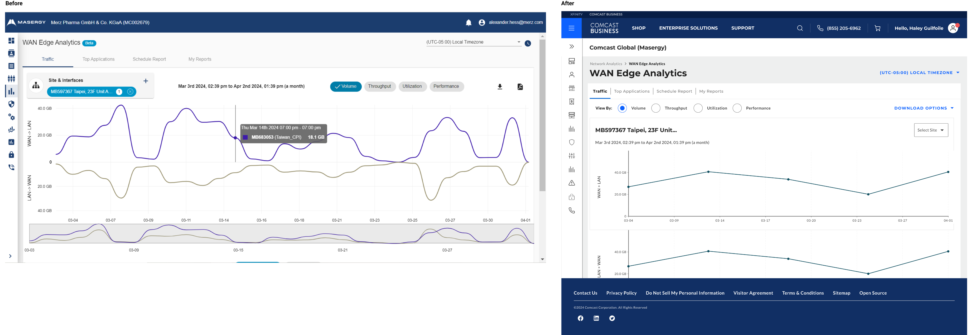Open the outlined lock icon in Comcast sidebar
Viewport: 980px width, 335px height.
(572, 197)
